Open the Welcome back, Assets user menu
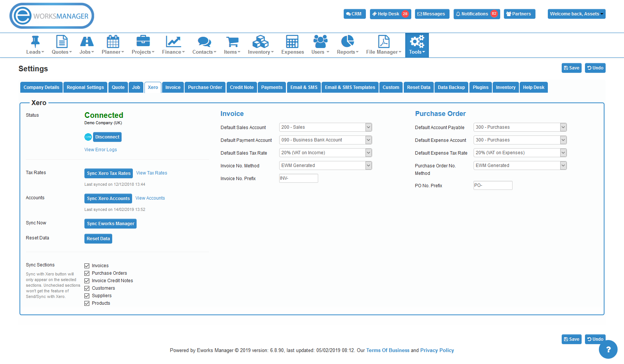624x364 pixels. [x=576, y=14]
